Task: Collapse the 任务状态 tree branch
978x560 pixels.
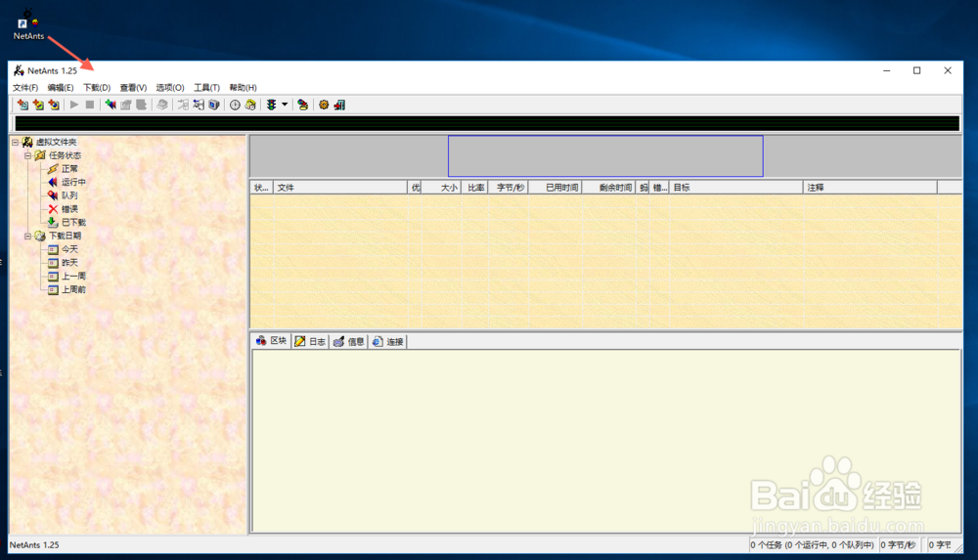Action: click(27, 155)
